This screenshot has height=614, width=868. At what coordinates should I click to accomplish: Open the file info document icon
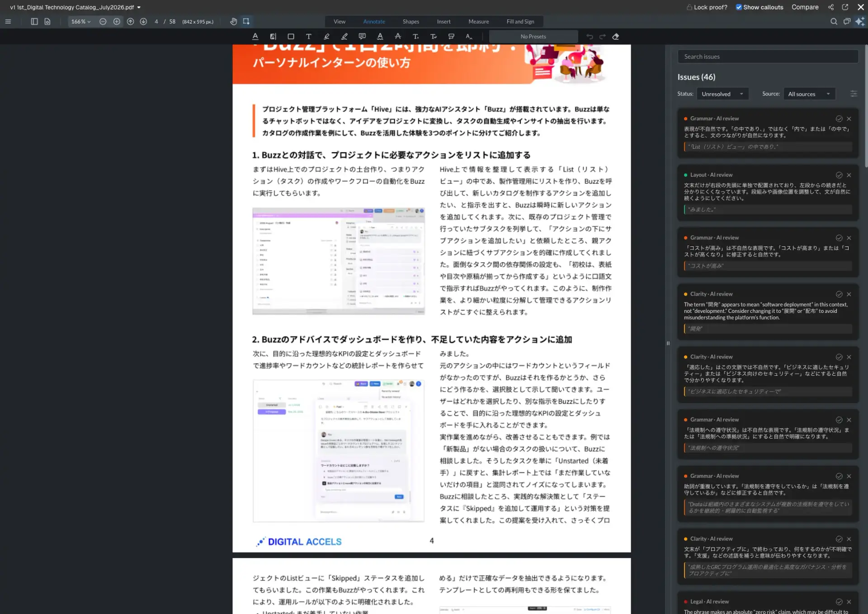click(47, 21)
